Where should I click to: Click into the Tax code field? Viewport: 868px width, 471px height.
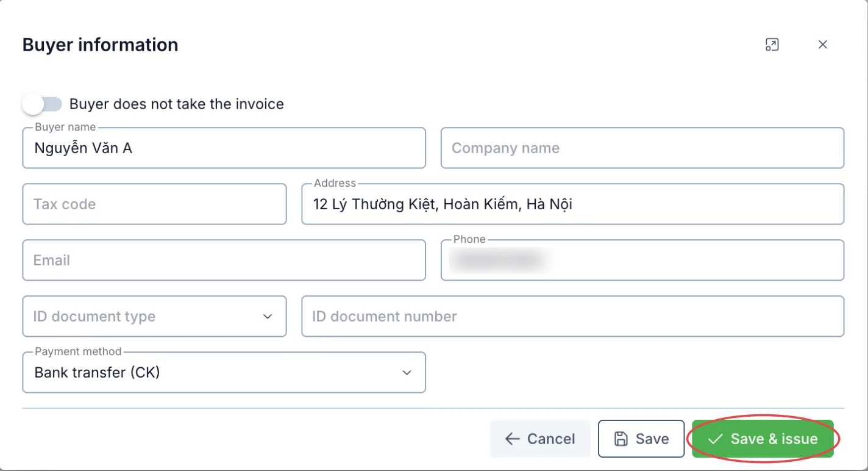point(154,204)
